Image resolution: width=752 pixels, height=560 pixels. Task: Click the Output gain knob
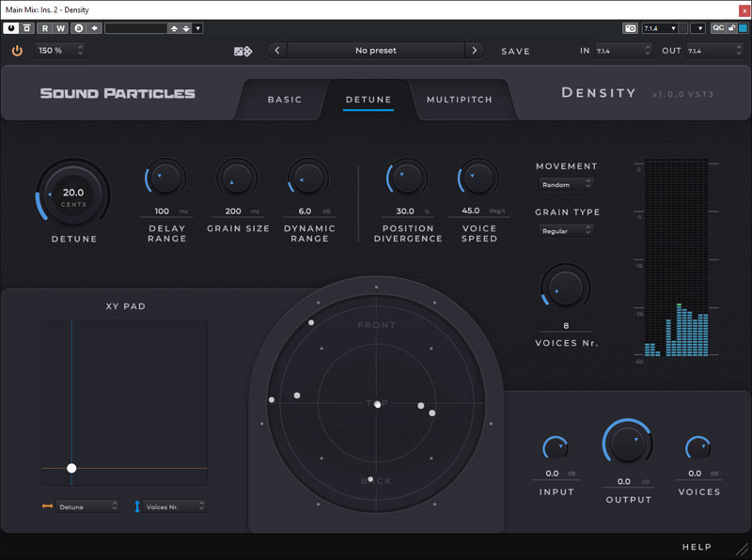pyautogui.click(x=627, y=442)
